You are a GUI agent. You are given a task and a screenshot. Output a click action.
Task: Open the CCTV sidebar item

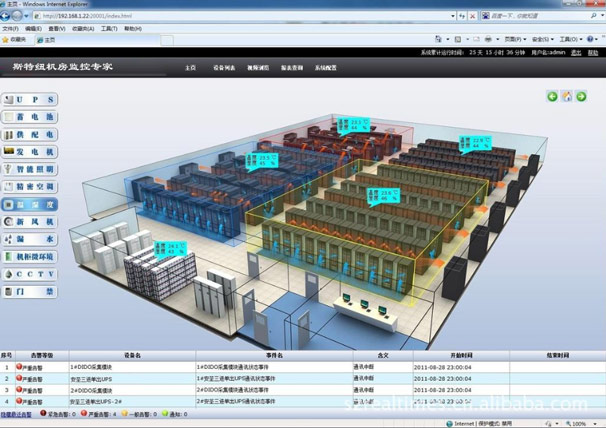pyautogui.click(x=30, y=274)
